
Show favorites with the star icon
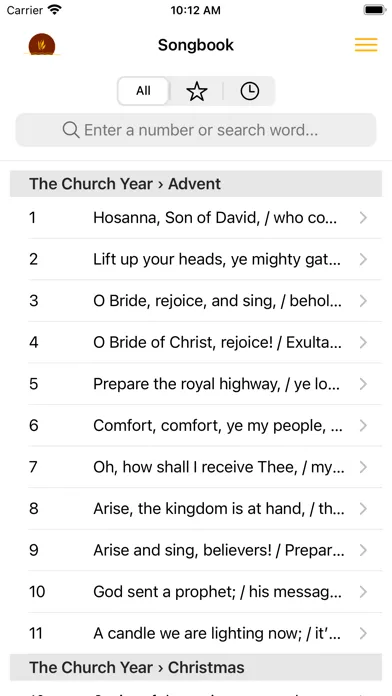point(197,91)
